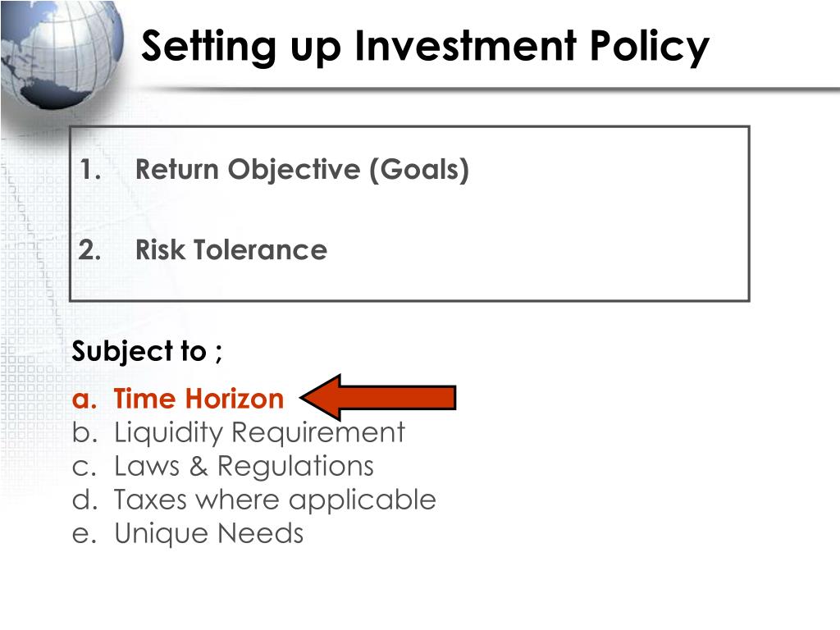Click the Return Objective (Goals) item
Viewport: 840px width, 630px height.
point(302,170)
